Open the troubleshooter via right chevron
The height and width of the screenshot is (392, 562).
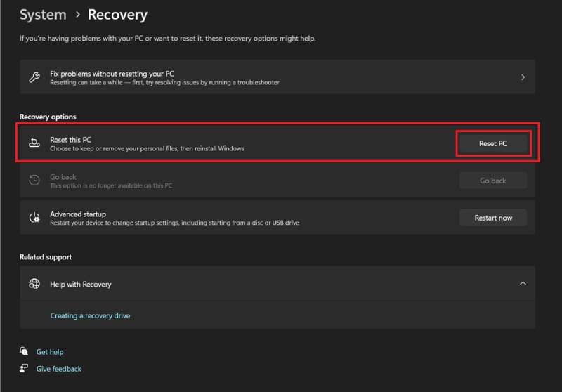(523, 77)
